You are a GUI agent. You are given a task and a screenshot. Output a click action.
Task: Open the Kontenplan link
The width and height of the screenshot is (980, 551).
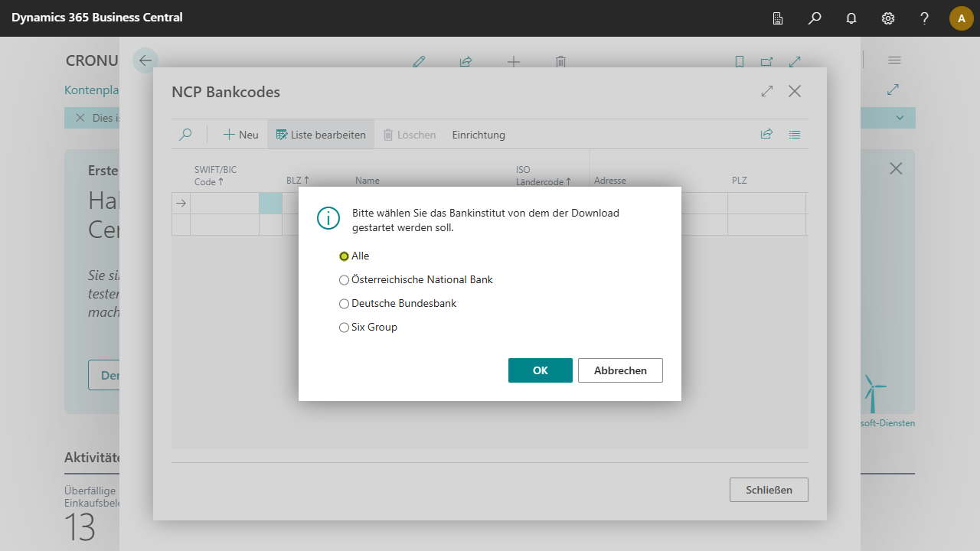(x=91, y=90)
